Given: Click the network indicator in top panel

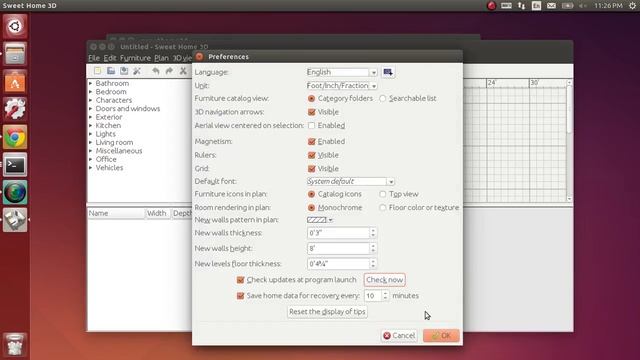Looking at the screenshot, I should point(521,6).
